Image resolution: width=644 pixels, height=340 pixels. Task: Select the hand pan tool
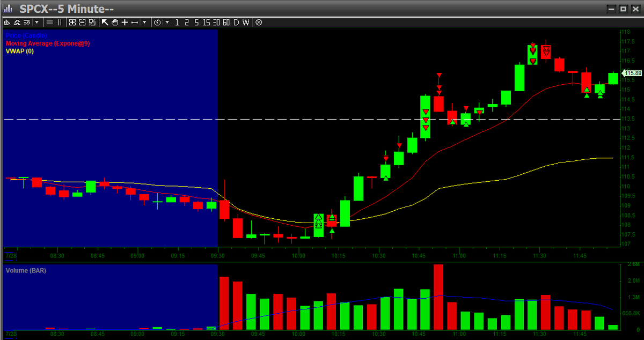coord(115,22)
